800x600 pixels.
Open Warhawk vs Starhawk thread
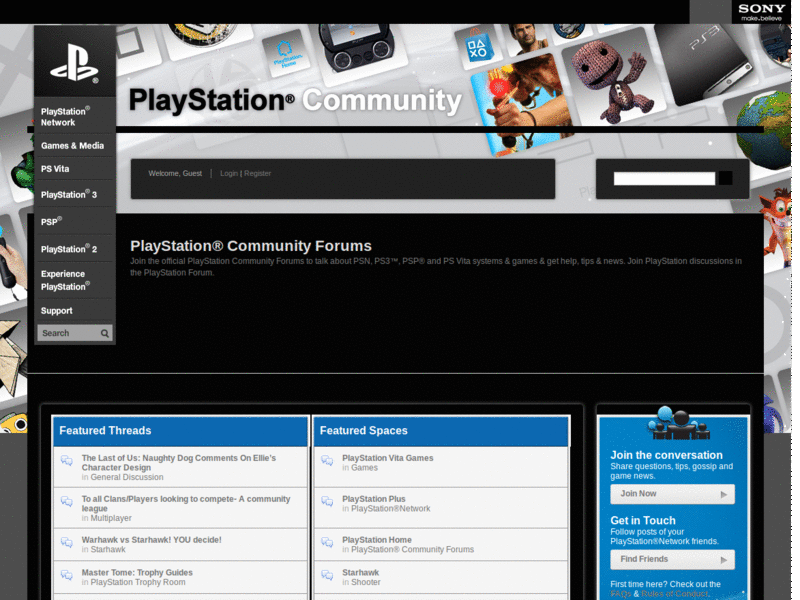(x=152, y=540)
